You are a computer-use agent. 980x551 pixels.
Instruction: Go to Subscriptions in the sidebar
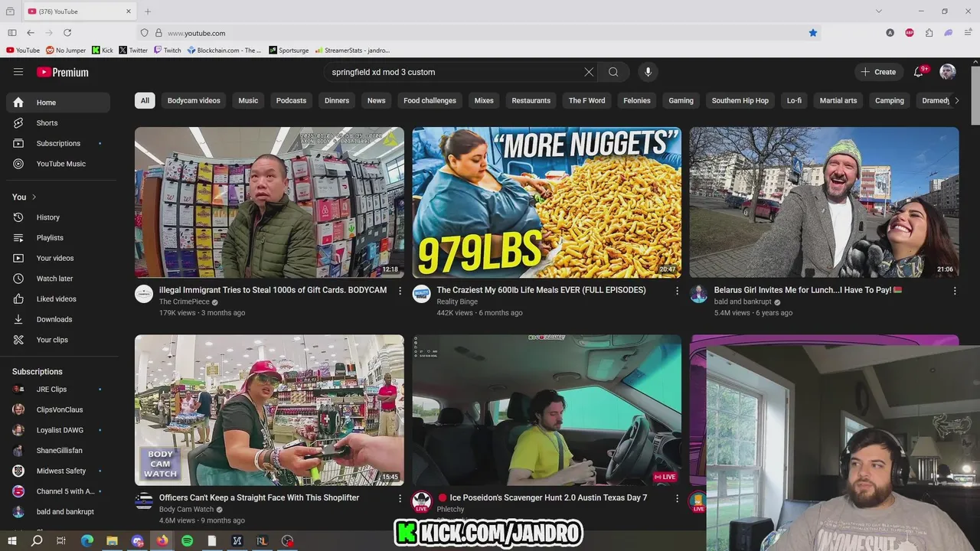tap(58, 143)
